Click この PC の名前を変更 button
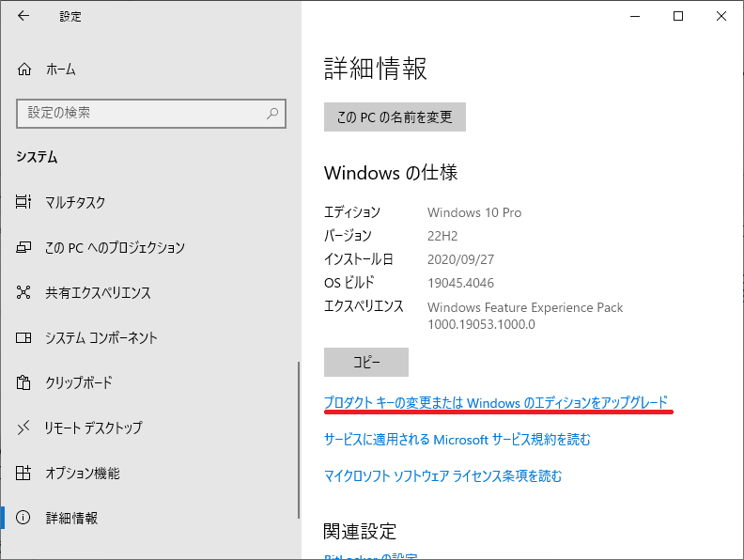This screenshot has height=560, width=744. (x=395, y=117)
